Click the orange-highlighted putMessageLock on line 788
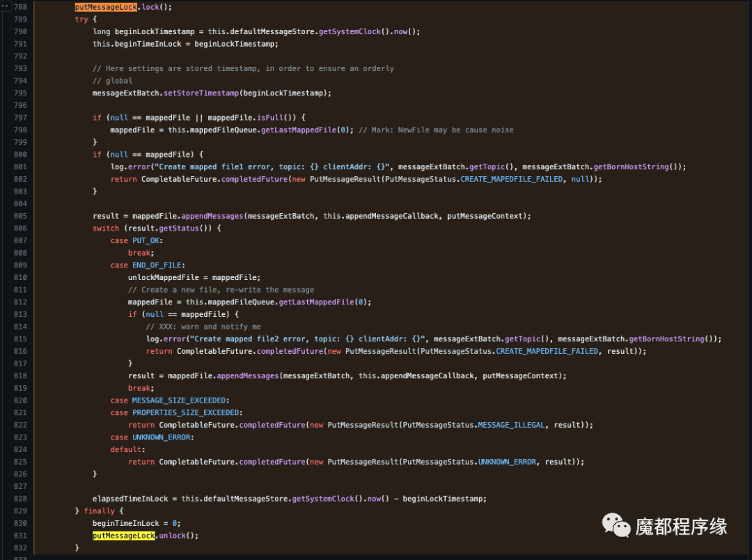 click(106, 7)
